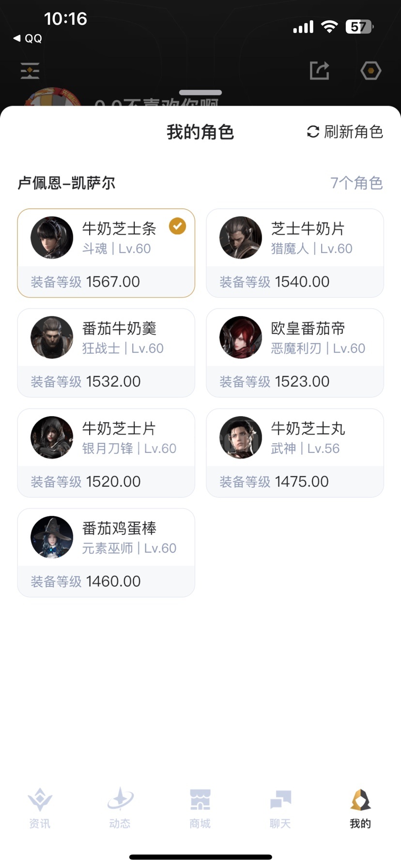Viewport: 401px width, 868px height.
Task: Open the hexagon settings icon
Action: tap(371, 71)
